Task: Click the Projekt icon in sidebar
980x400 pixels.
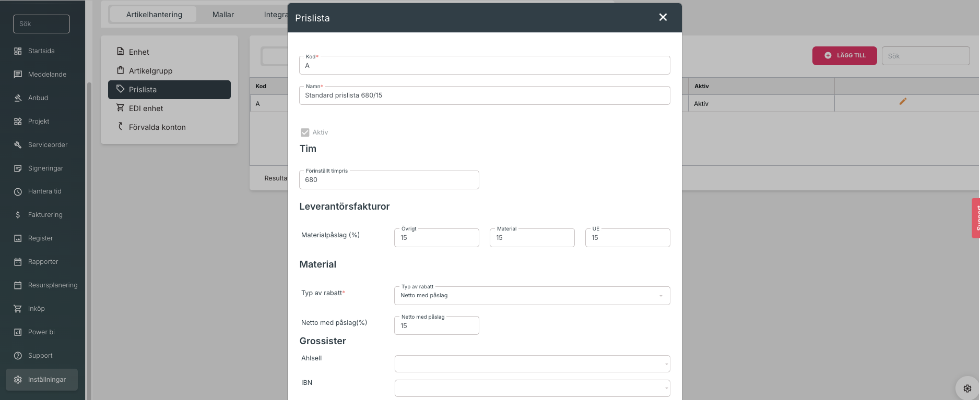Action: (x=18, y=122)
